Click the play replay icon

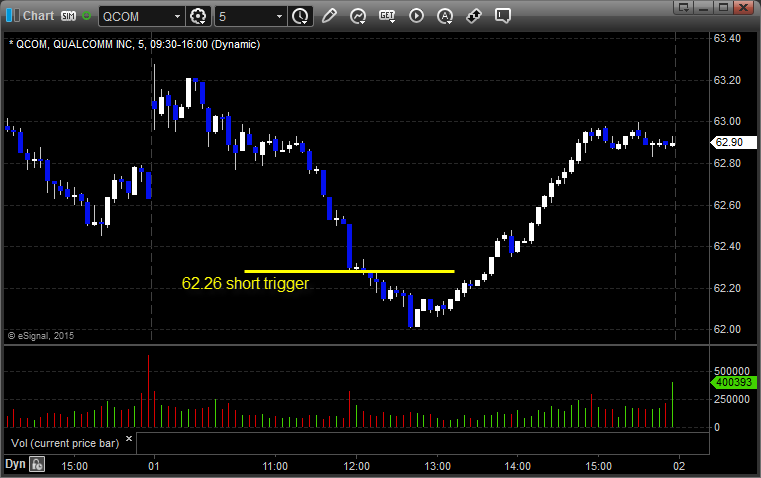416,16
